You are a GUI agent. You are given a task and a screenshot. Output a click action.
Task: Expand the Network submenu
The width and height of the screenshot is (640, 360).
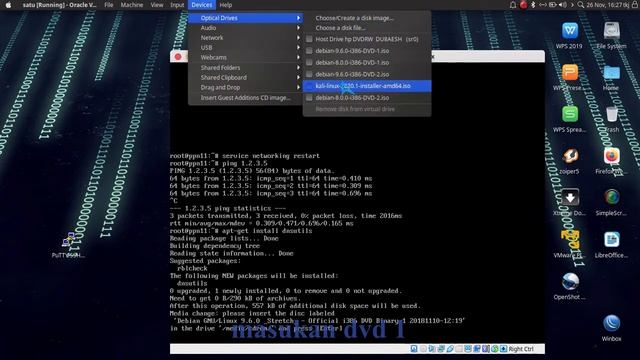(245, 38)
